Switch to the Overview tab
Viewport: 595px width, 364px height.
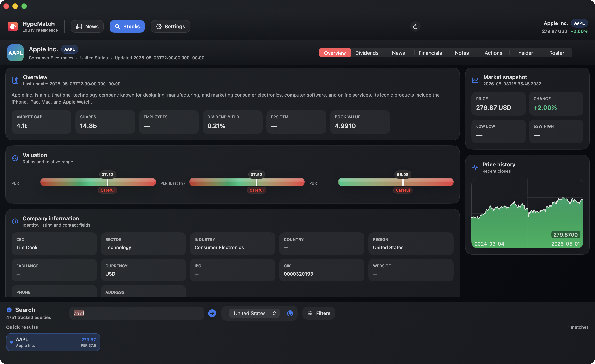point(335,53)
